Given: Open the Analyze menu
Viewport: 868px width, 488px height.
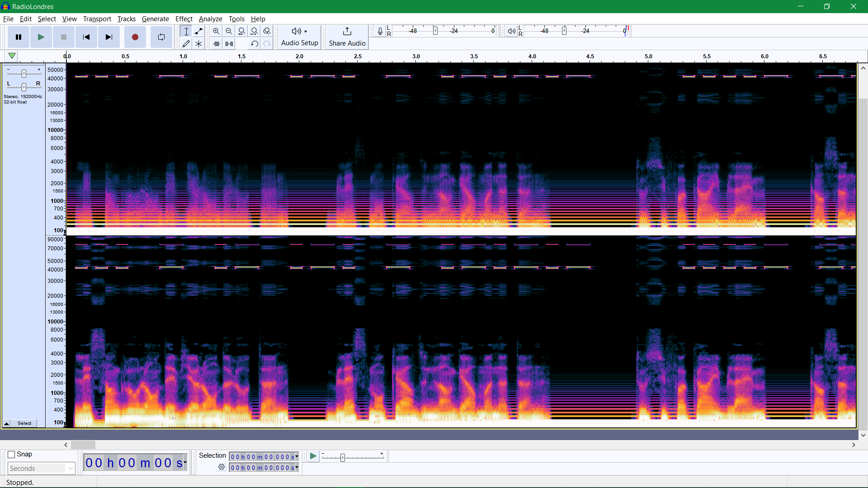Looking at the screenshot, I should click(x=210, y=19).
